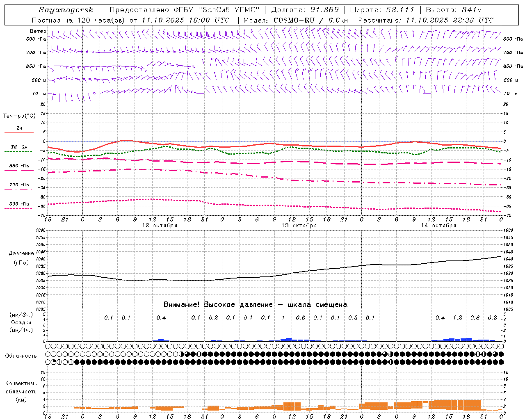
Task: Click the 'Осадки' precipitation label
Action: point(21,322)
